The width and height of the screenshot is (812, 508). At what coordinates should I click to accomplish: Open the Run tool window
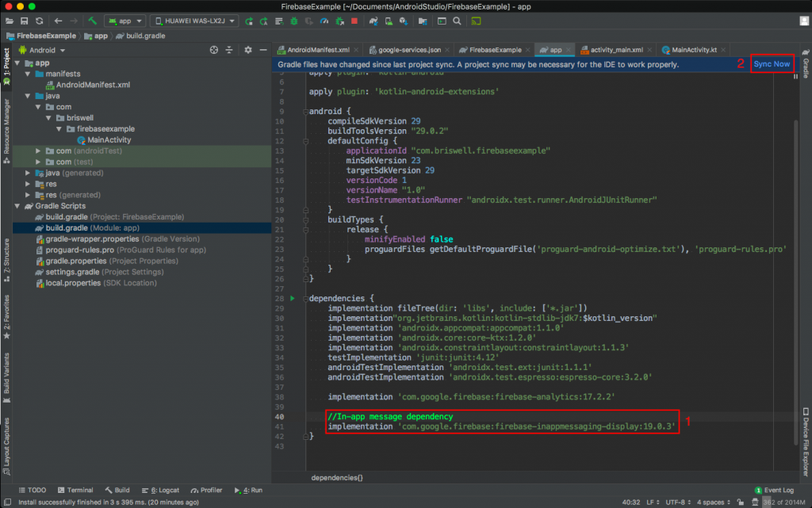point(248,490)
